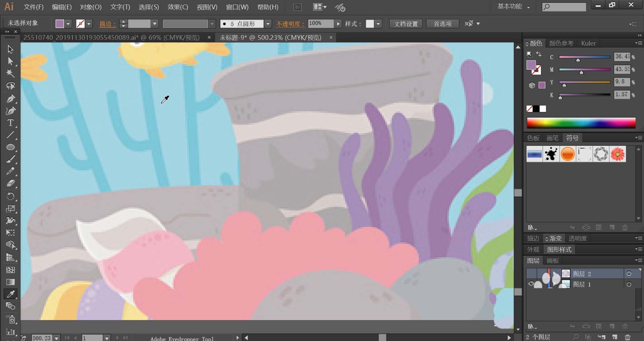Click the Magenta (M) slider track

584,70
